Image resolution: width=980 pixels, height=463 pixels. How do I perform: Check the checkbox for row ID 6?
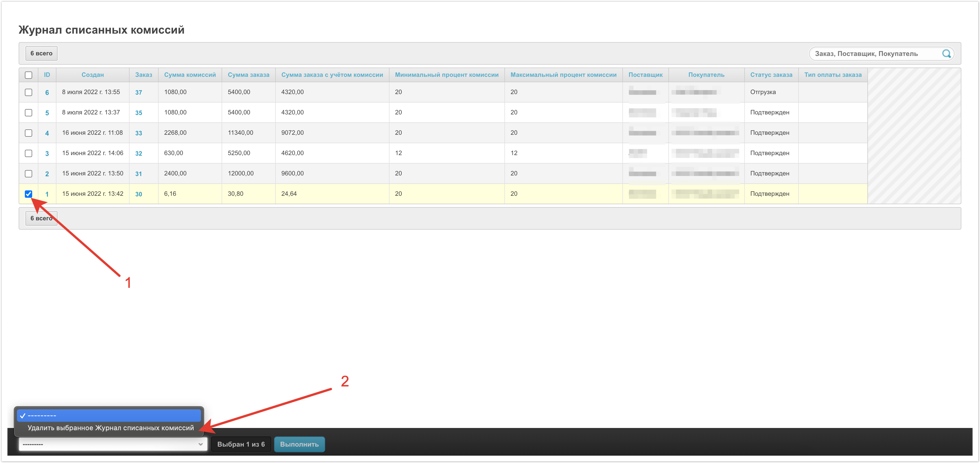pos(29,93)
